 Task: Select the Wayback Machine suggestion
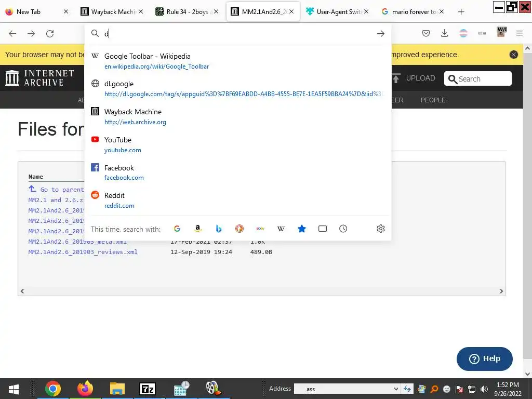[237, 117]
